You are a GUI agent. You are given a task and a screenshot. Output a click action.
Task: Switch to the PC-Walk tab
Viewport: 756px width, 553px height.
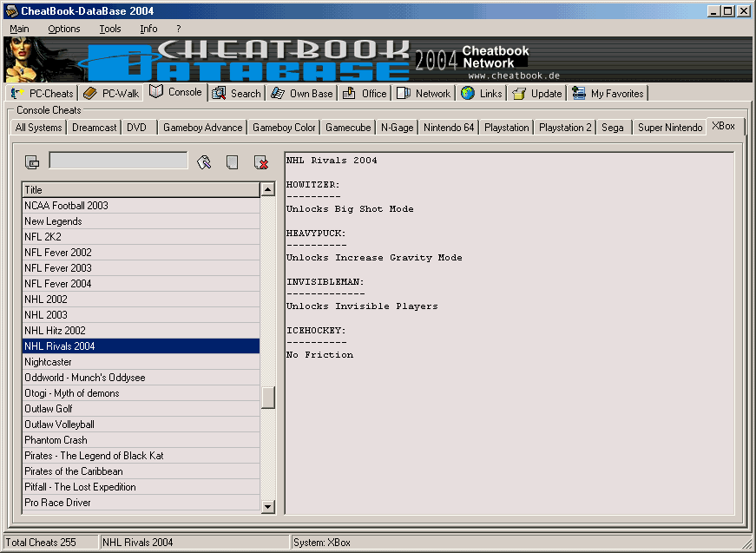tap(112, 94)
